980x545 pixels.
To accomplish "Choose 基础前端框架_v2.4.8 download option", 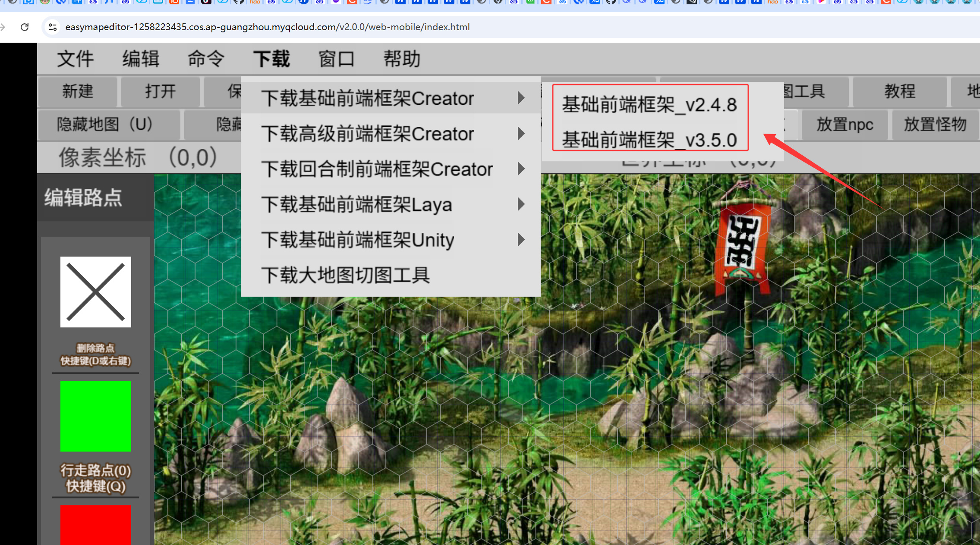I will (x=649, y=105).
